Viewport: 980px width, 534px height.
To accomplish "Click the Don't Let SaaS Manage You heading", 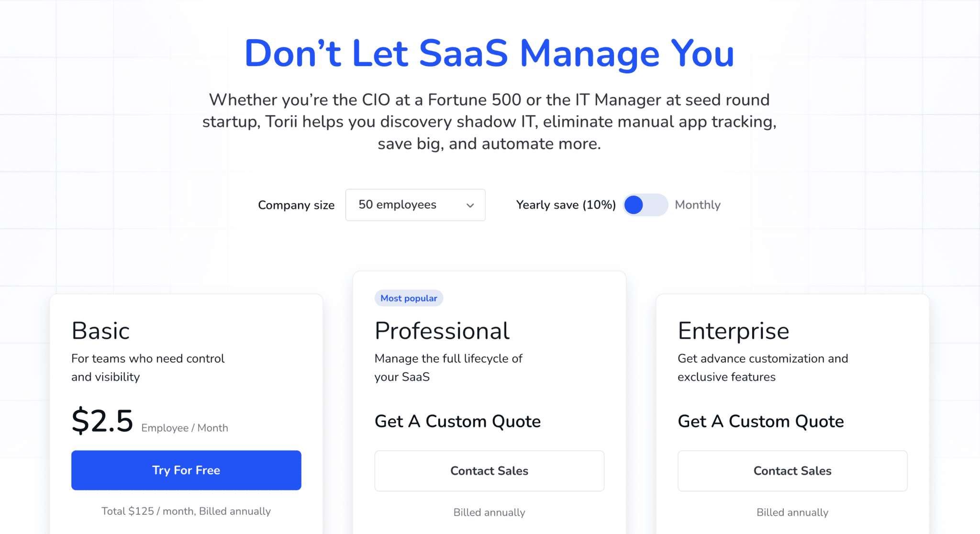I will tap(489, 53).
